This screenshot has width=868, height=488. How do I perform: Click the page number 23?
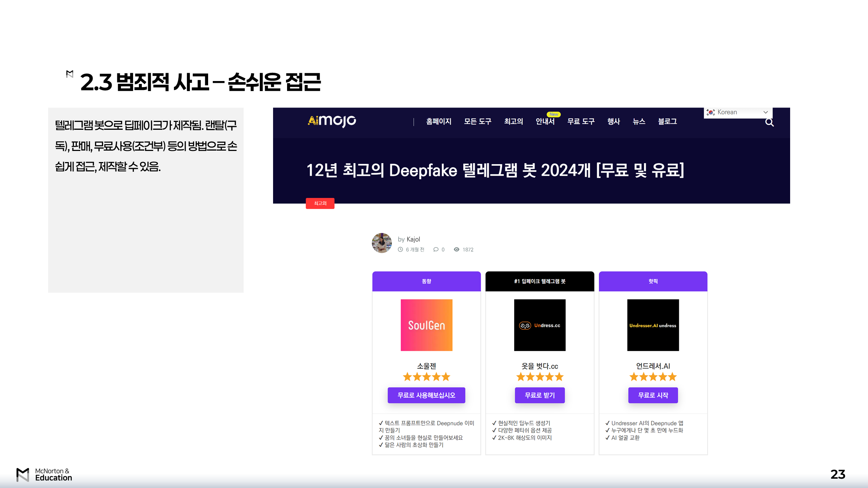(x=838, y=474)
